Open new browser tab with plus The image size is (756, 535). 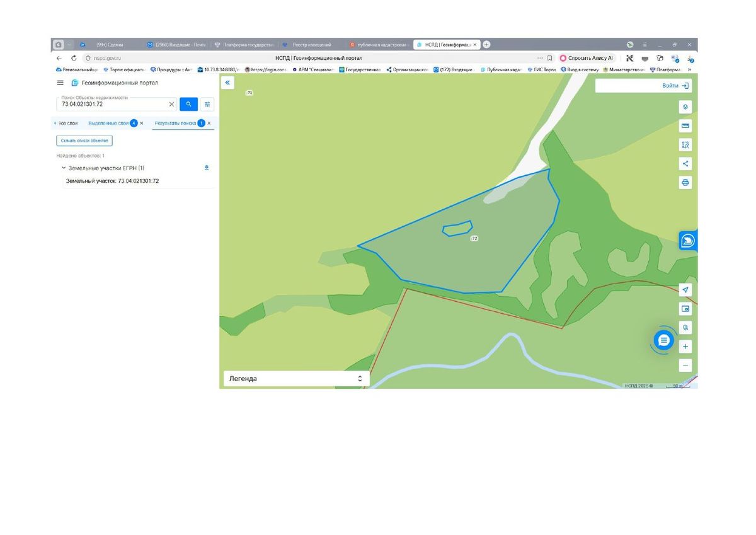[x=486, y=45]
